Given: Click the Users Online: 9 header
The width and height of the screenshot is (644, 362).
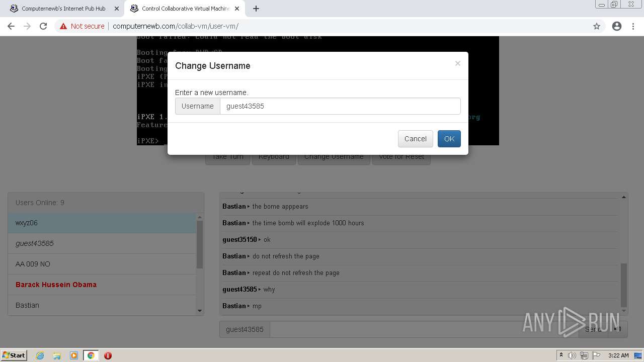Looking at the screenshot, I should click(x=106, y=203).
